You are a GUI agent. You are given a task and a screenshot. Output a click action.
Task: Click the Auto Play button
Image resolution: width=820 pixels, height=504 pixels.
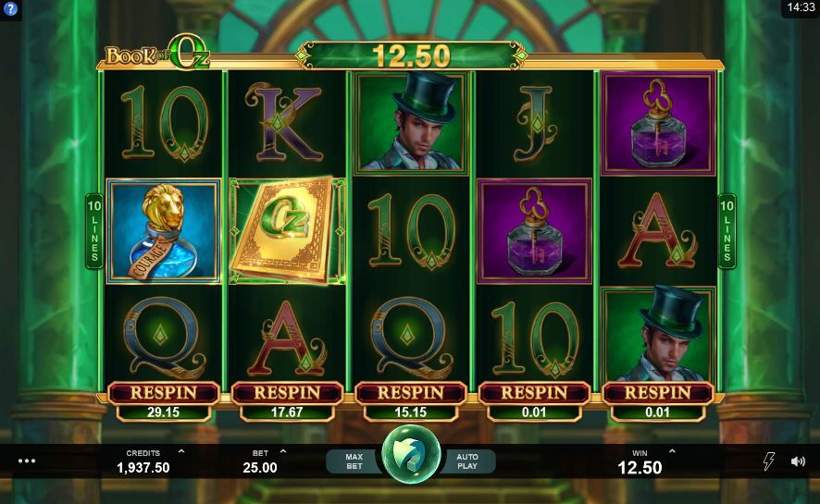click(x=467, y=461)
